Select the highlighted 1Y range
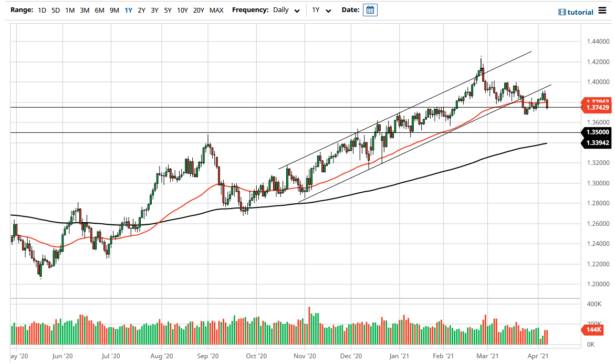 128,10
